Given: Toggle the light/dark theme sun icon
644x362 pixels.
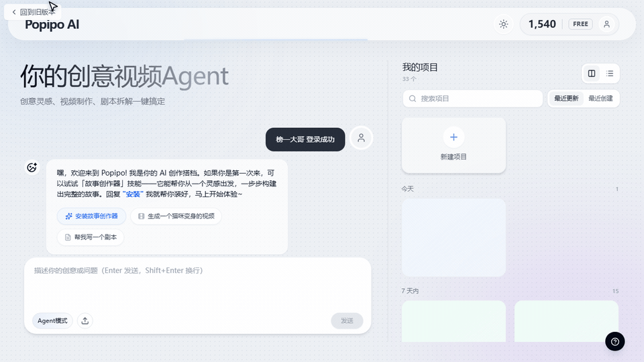Looking at the screenshot, I should pos(504,24).
